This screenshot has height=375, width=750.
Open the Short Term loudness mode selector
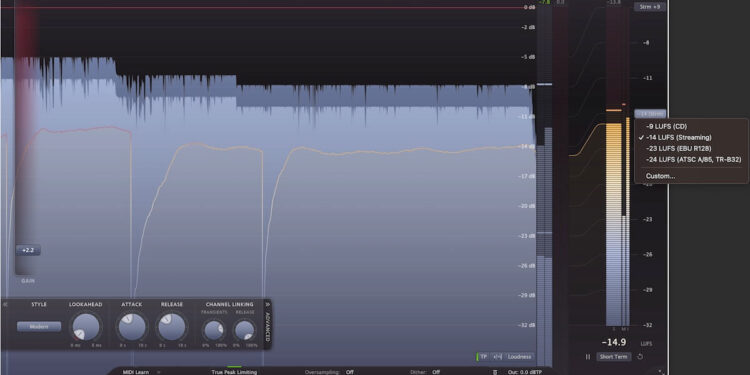point(614,357)
